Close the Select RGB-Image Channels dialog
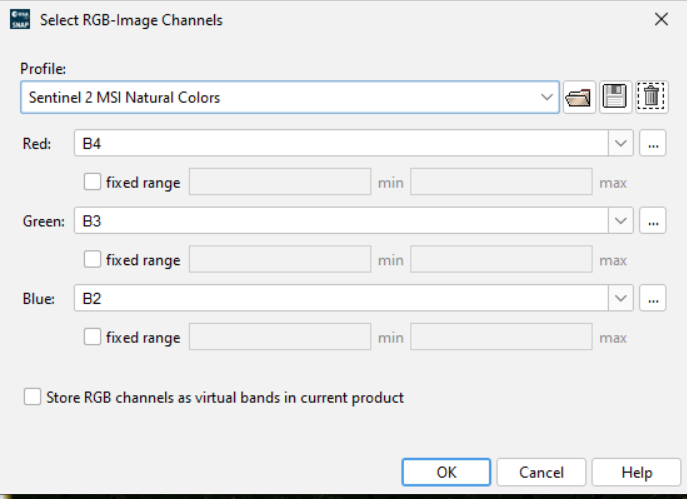This screenshot has width=687, height=499. click(660, 19)
